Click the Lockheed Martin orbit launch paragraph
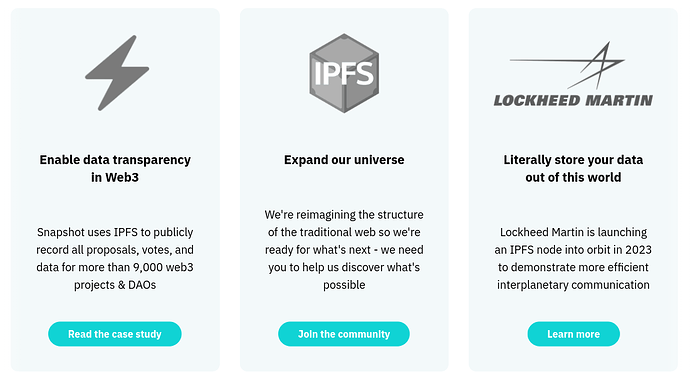690x379 pixels. click(x=573, y=258)
